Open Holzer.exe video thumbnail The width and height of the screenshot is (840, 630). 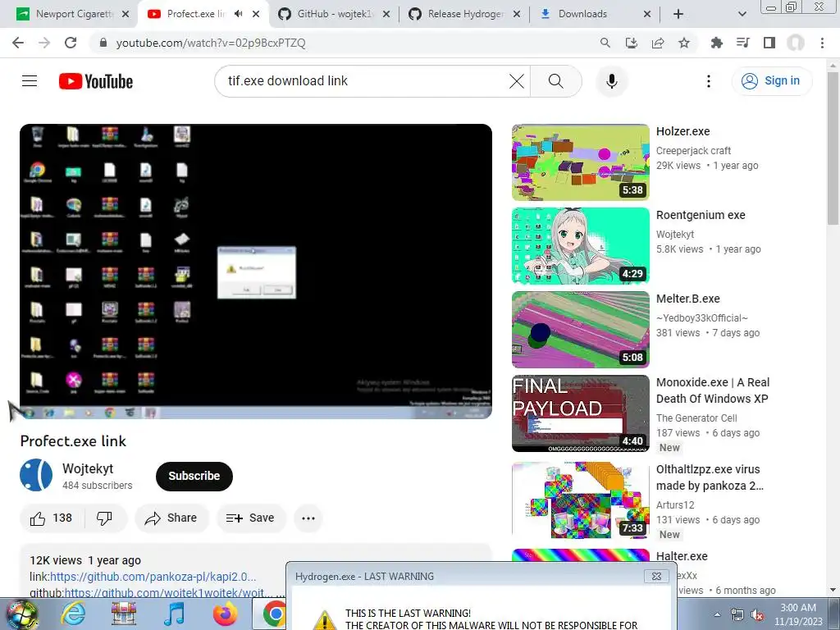580,162
